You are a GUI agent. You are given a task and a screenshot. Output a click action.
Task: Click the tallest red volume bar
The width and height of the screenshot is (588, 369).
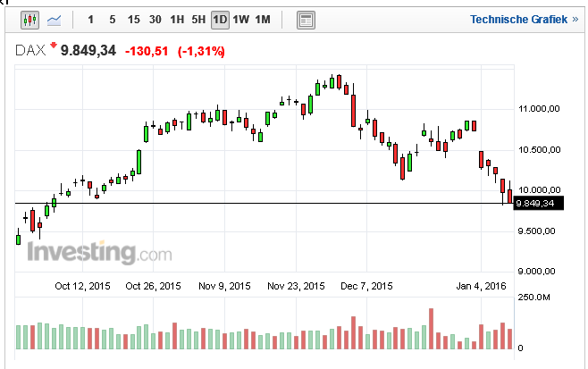pos(432,329)
